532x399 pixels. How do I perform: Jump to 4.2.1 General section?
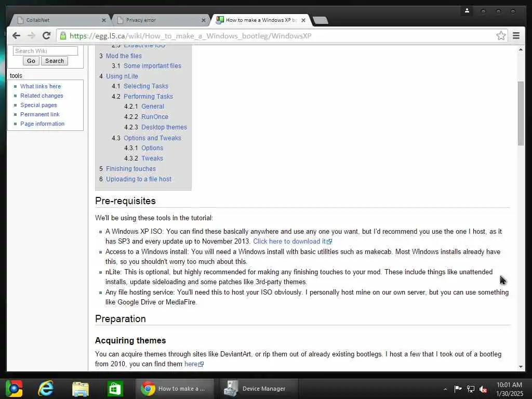153,107
